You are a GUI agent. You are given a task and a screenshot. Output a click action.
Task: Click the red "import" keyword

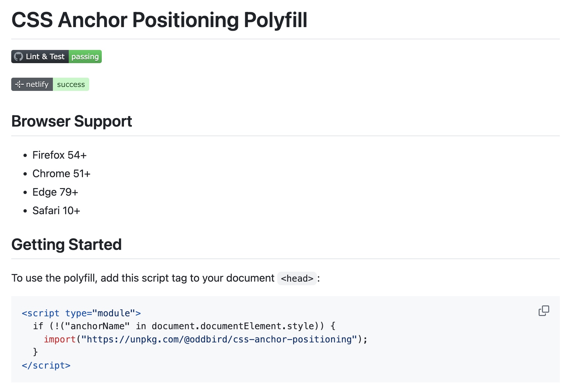click(x=60, y=339)
